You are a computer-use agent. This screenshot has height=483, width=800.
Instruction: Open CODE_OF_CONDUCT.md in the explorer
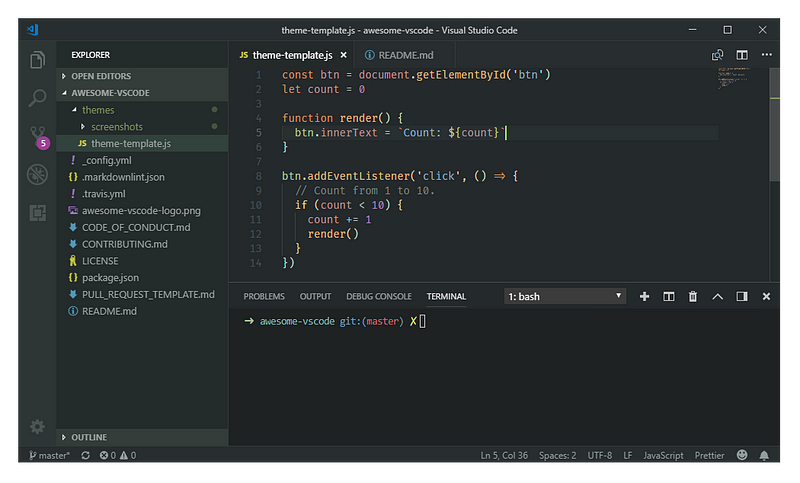(x=142, y=227)
